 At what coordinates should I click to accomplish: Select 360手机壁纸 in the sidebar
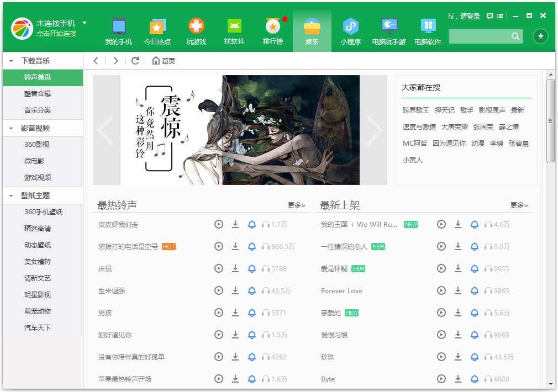coord(43,212)
